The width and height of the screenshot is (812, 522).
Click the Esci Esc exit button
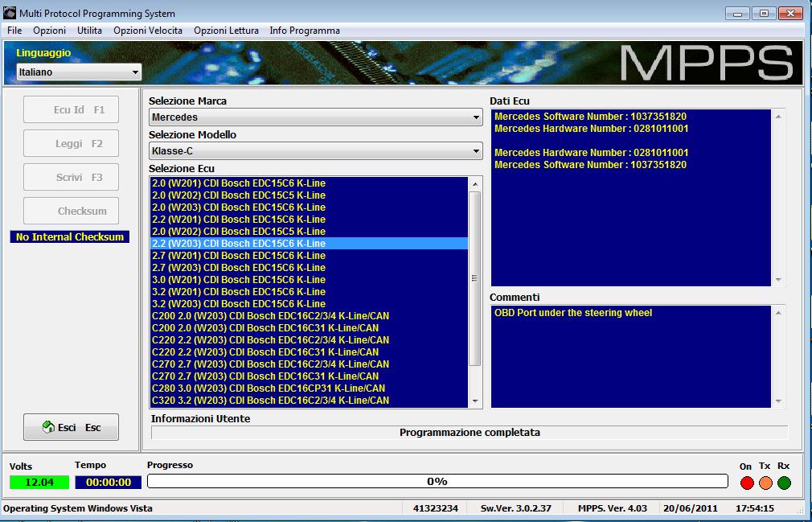[71, 427]
